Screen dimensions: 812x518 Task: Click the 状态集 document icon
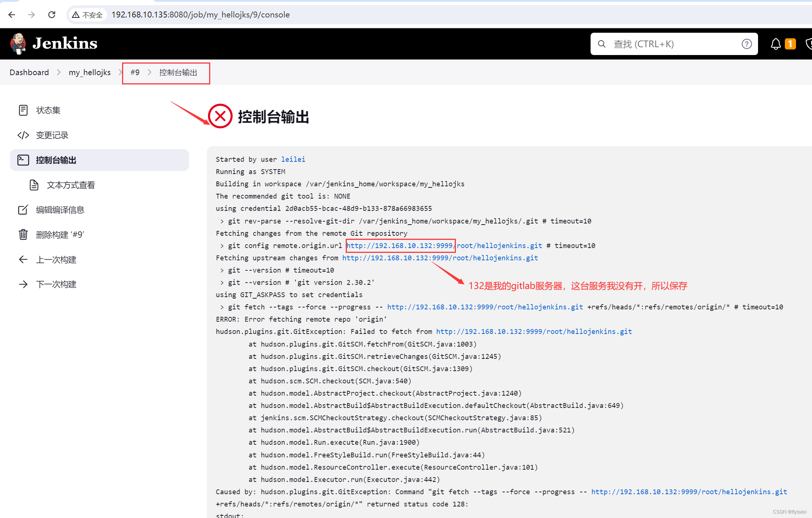coord(23,110)
